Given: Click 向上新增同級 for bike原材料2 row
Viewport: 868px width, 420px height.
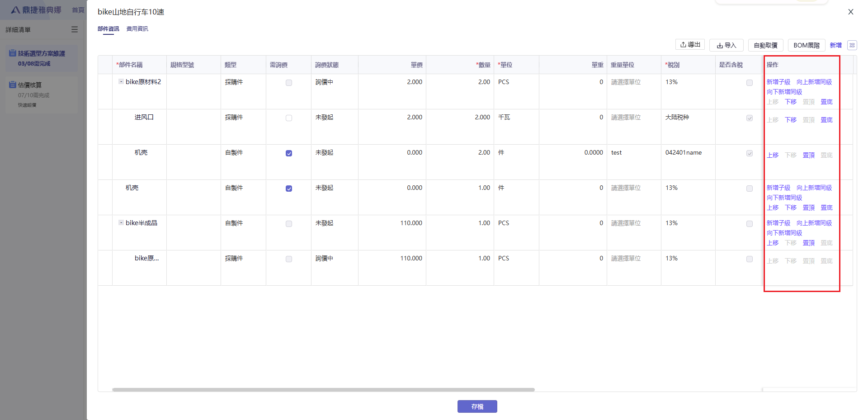Looking at the screenshot, I should click(814, 82).
